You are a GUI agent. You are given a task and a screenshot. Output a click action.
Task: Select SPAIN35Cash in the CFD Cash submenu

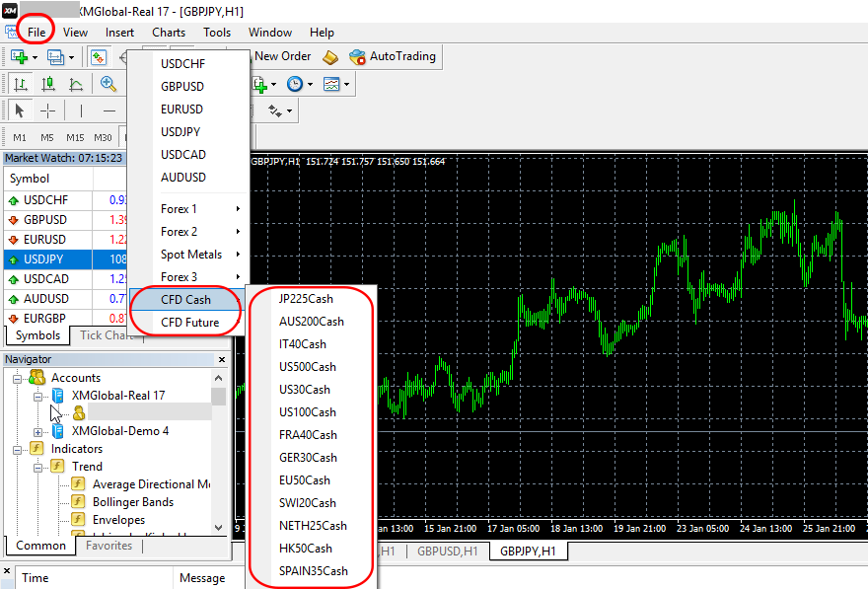[311, 571]
